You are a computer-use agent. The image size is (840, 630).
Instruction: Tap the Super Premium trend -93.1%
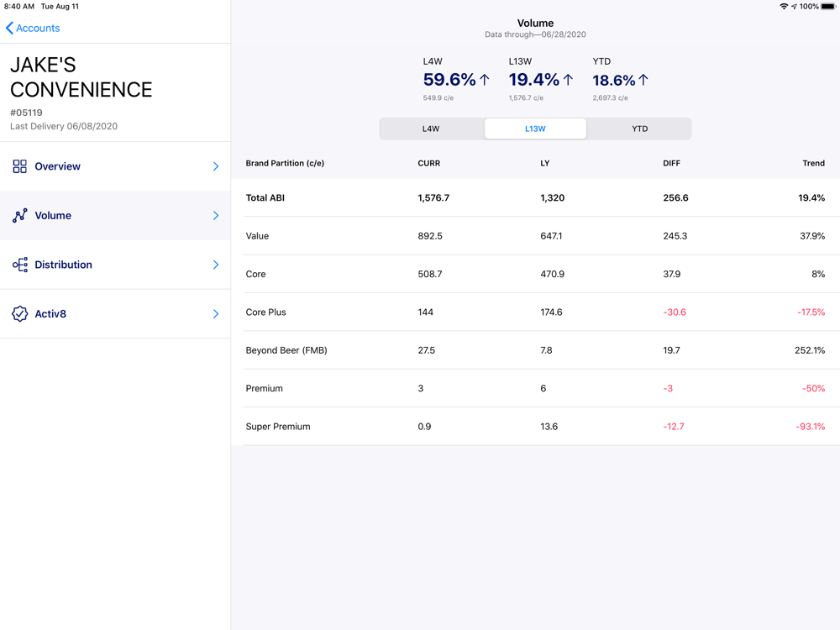(x=811, y=427)
